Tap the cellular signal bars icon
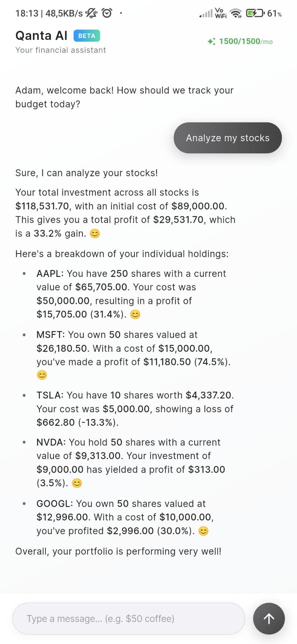The image size is (297, 644). point(206,14)
